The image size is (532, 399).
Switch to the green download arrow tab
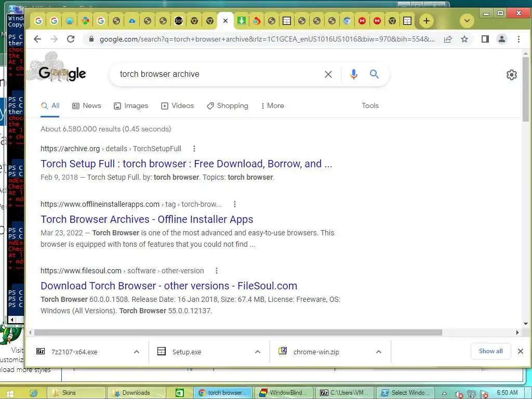click(x=241, y=21)
